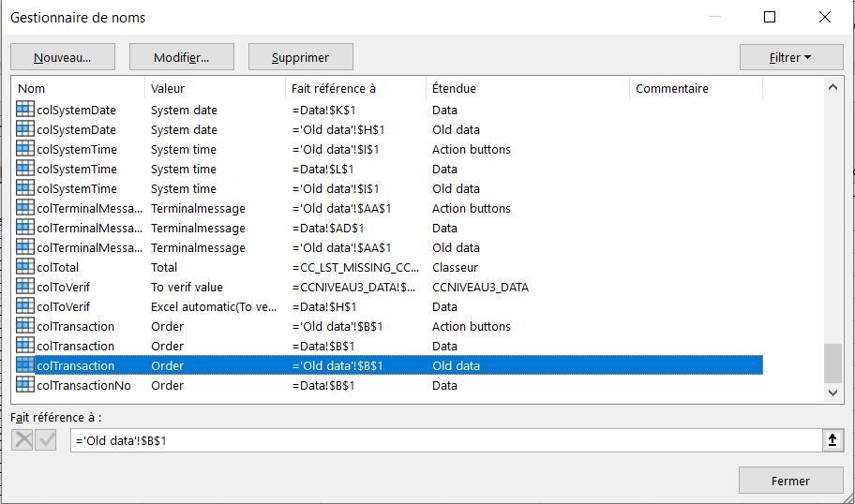Click the Commentaire column header
The height and width of the screenshot is (504, 855).
click(696, 88)
